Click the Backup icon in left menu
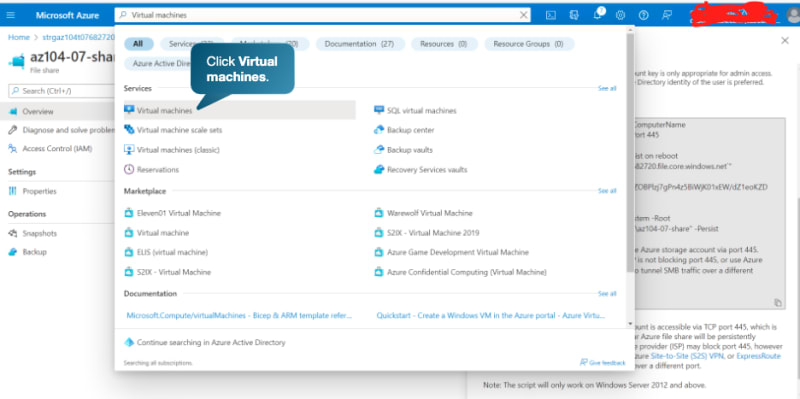Viewport: 800px width, 399px height. [x=13, y=252]
